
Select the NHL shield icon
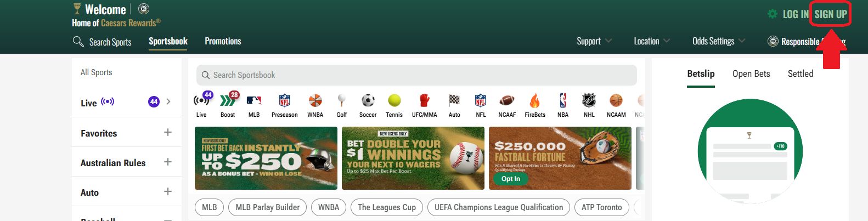[x=589, y=101]
